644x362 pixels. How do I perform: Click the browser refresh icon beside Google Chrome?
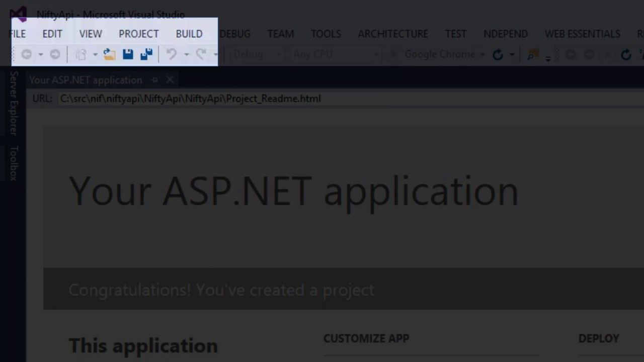click(498, 54)
